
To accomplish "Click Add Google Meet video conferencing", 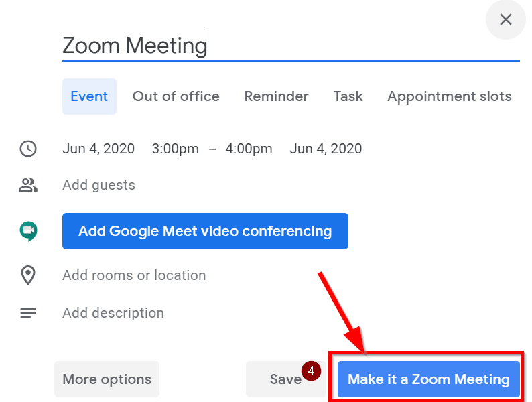I will coord(205,231).
